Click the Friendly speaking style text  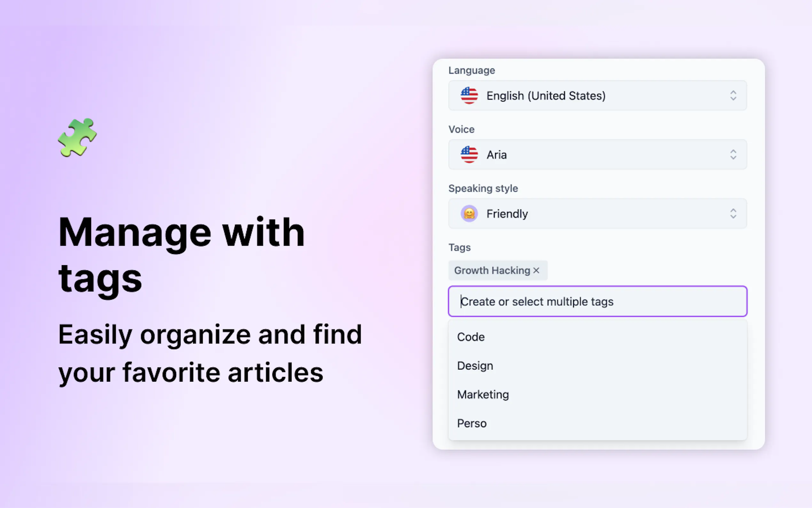pos(507,214)
